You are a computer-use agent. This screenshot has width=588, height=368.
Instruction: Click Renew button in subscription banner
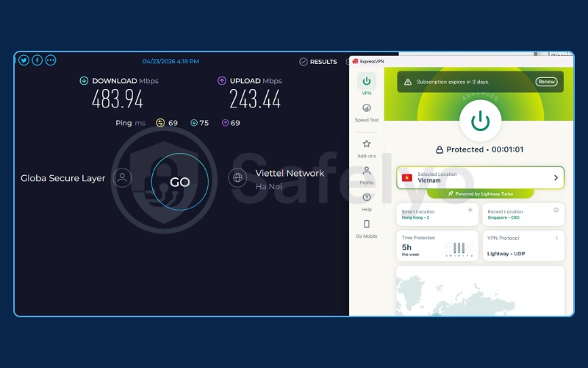point(546,82)
